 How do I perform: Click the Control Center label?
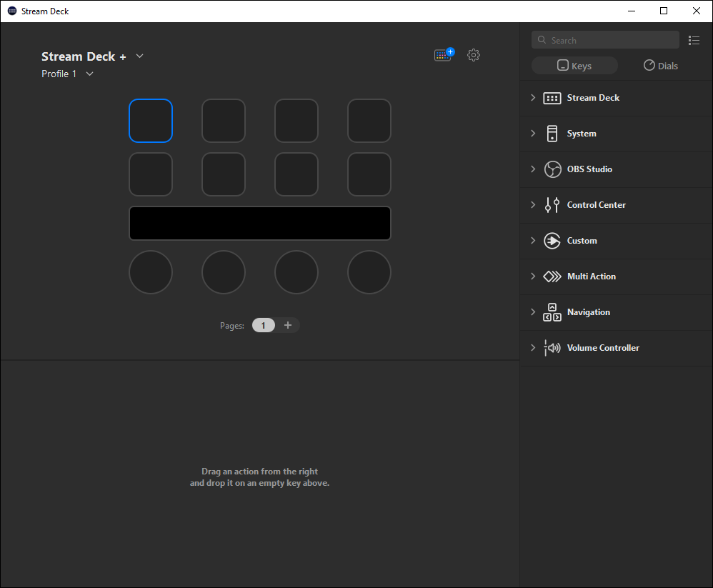point(596,205)
